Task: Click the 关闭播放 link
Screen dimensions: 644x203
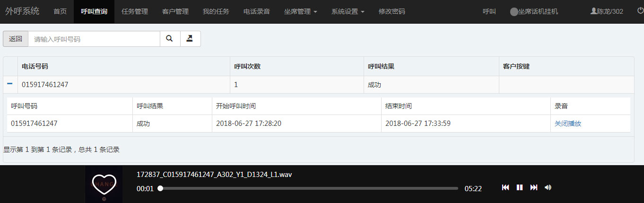Action: tap(568, 124)
